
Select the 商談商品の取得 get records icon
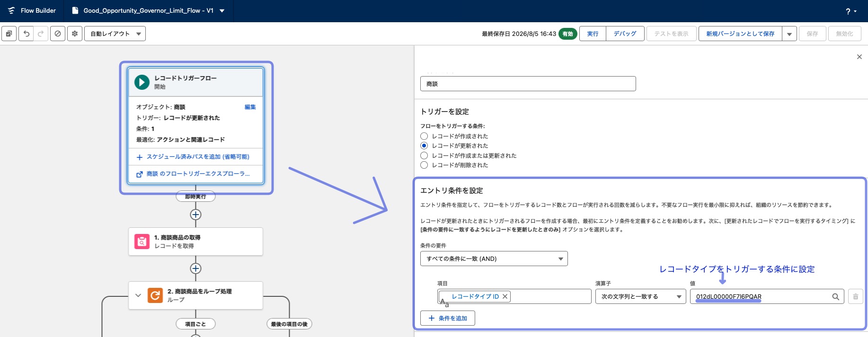coord(142,242)
